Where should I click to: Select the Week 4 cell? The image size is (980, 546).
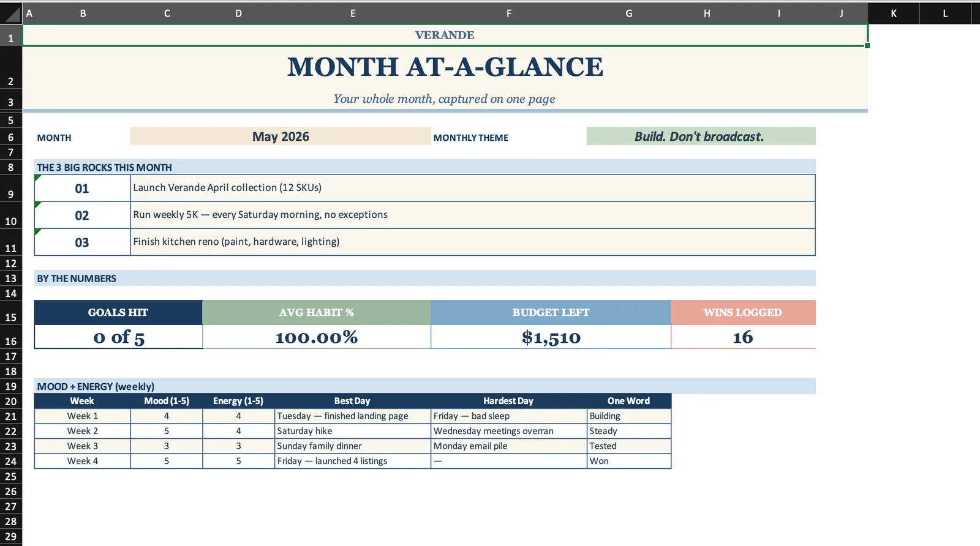82,461
